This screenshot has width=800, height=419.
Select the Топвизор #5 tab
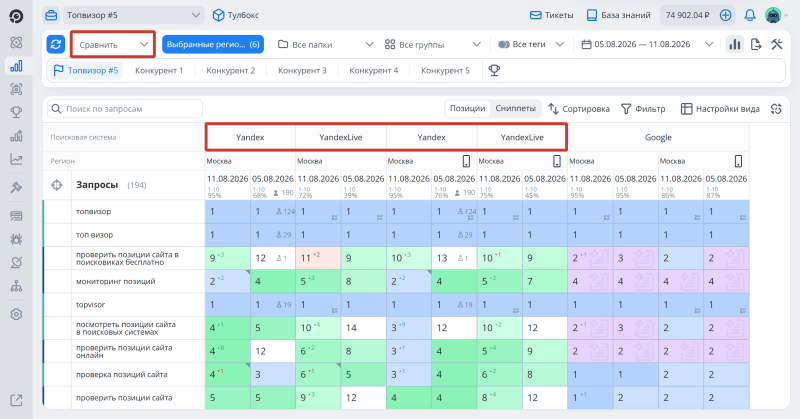point(86,70)
